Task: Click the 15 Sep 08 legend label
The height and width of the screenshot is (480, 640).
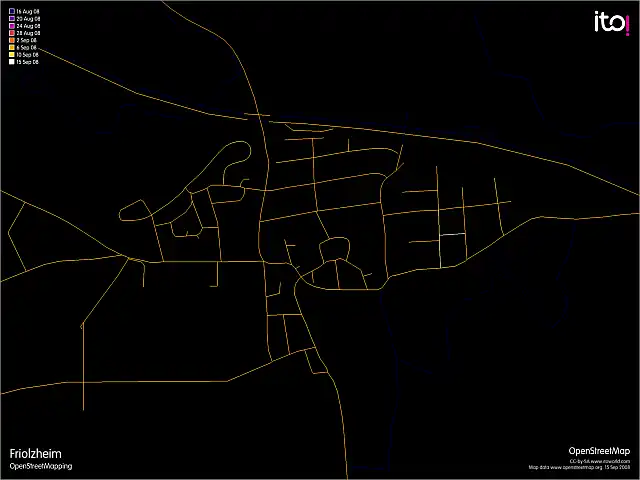Action: (28, 61)
